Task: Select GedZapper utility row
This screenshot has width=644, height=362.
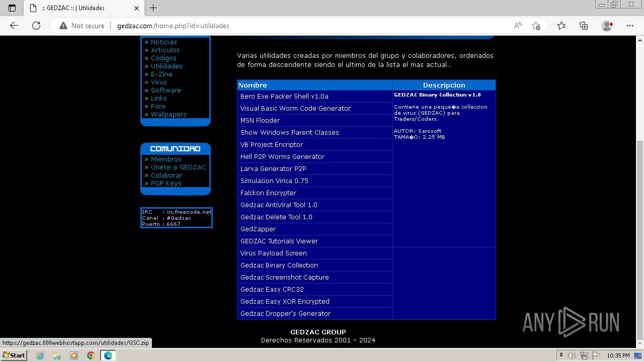Action: tap(314, 229)
